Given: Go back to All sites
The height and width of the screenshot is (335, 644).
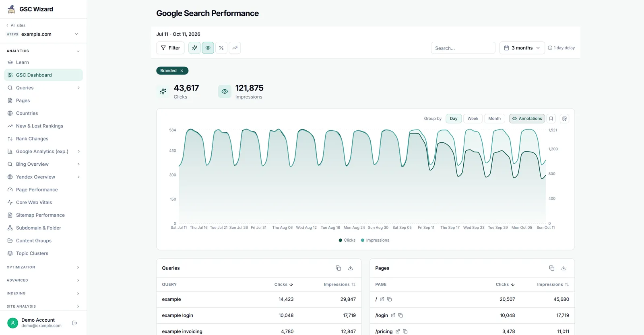Looking at the screenshot, I should click(16, 25).
